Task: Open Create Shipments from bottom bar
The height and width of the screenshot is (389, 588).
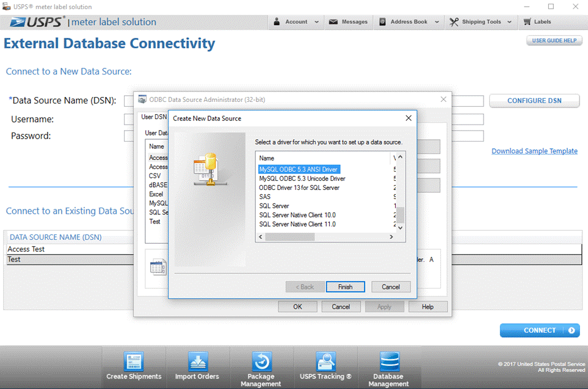Action: (134, 366)
